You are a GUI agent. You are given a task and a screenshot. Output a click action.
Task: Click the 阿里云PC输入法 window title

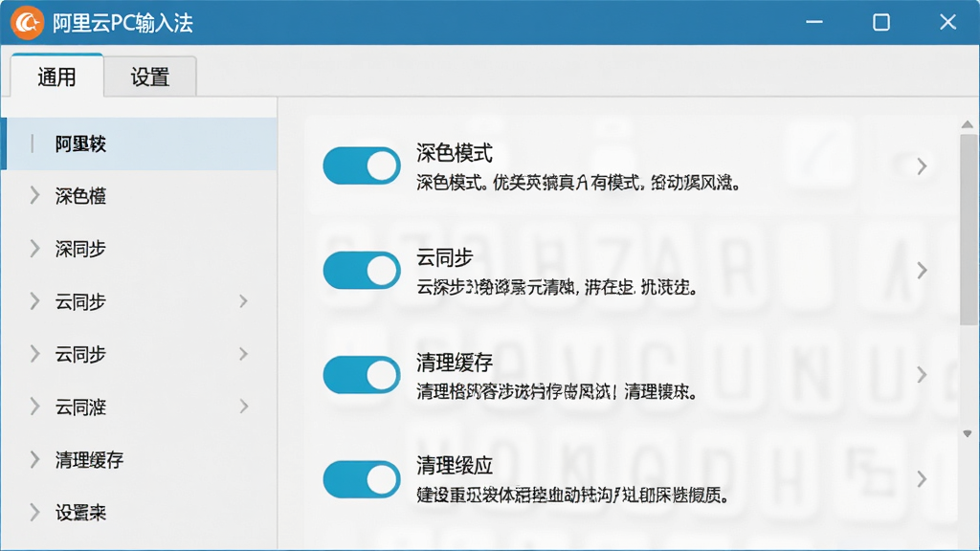(x=122, y=23)
